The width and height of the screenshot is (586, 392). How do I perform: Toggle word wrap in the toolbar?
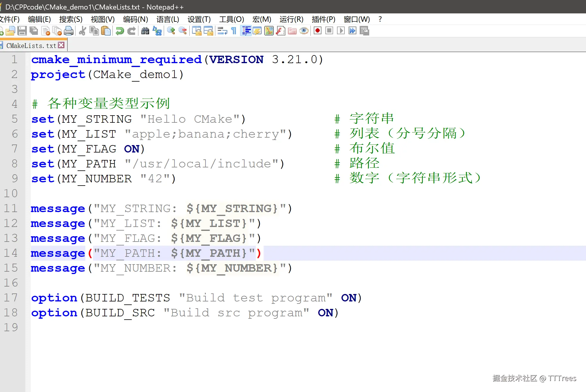tap(222, 31)
